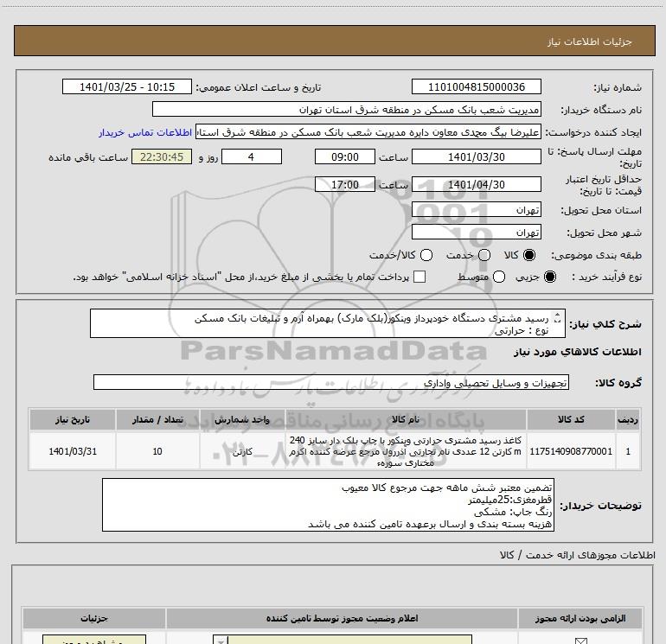Click the remaining days field showing 4
The width and height of the screenshot is (666, 644).
[x=252, y=156]
